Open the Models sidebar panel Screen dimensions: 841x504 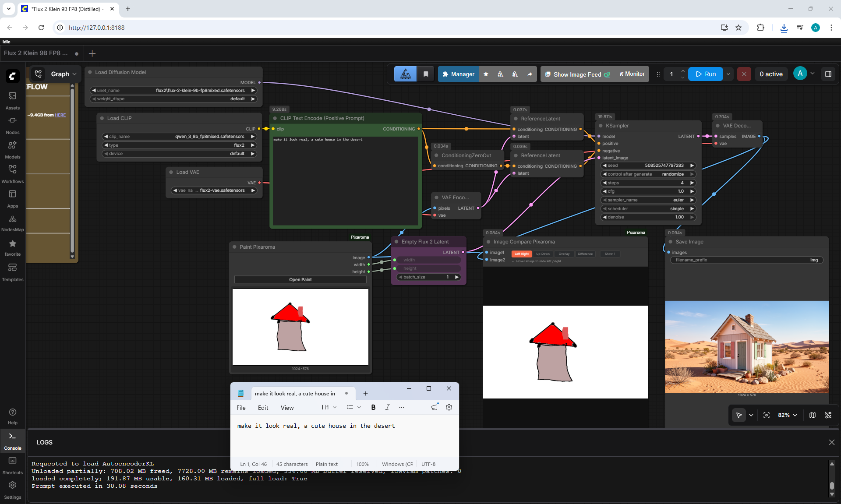point(12,149)
